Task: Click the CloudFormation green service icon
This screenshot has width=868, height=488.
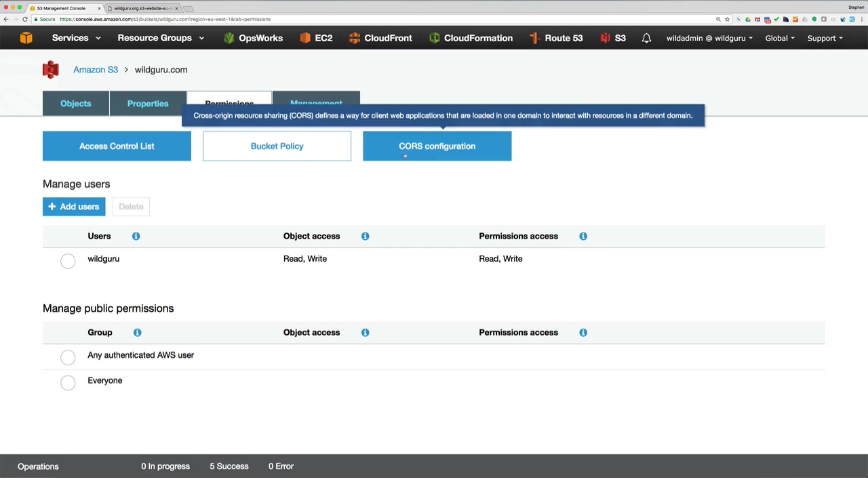Action: [x=435, y=38]
